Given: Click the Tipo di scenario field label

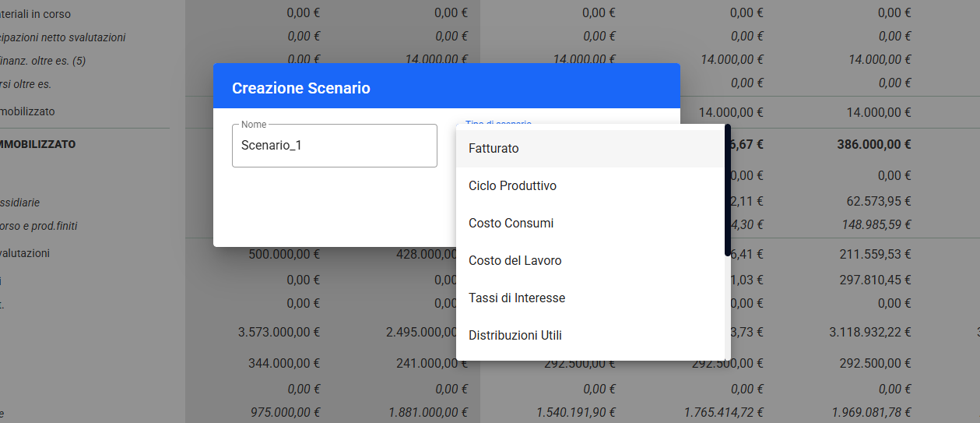Looking at the screenshot, I should (x=498, y=123).
